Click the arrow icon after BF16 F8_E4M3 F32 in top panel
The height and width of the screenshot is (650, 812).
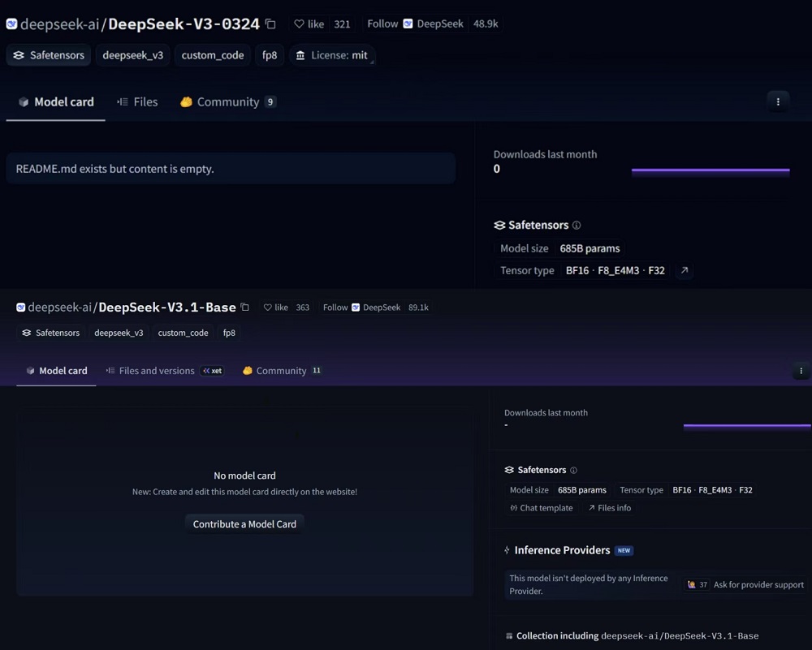pyautogui.click(x=685, y=271)
